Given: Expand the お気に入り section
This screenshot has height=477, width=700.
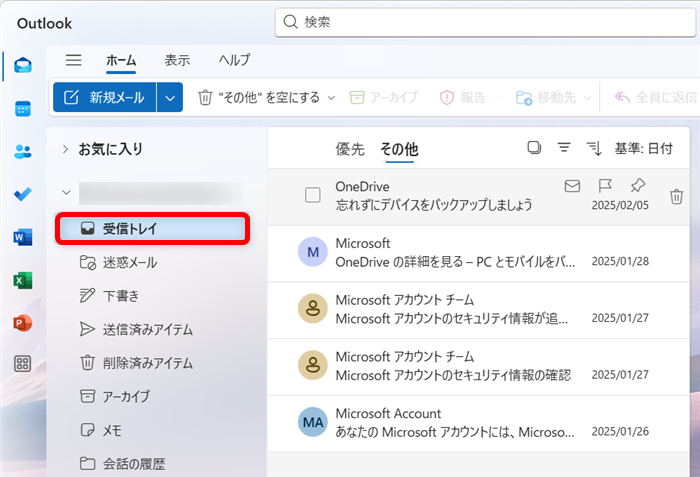Looking at the screenshot, I should point(65,149).
